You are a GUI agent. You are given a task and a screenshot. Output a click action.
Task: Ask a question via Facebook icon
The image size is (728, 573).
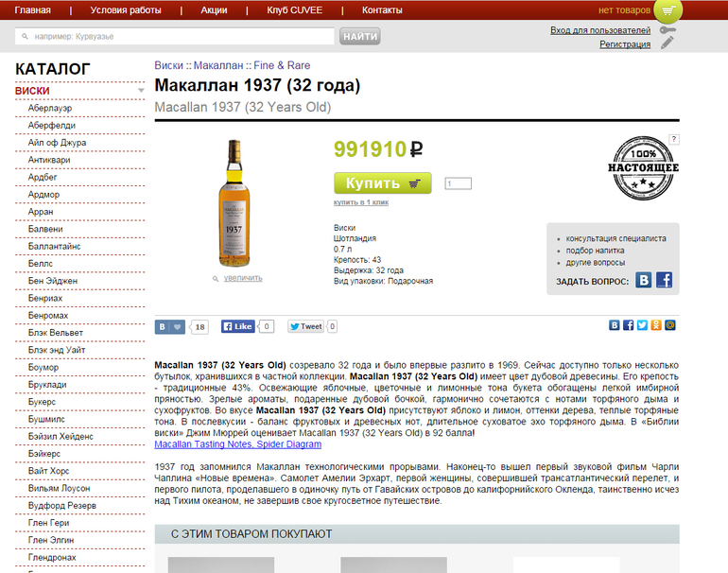tap(664, 281)
